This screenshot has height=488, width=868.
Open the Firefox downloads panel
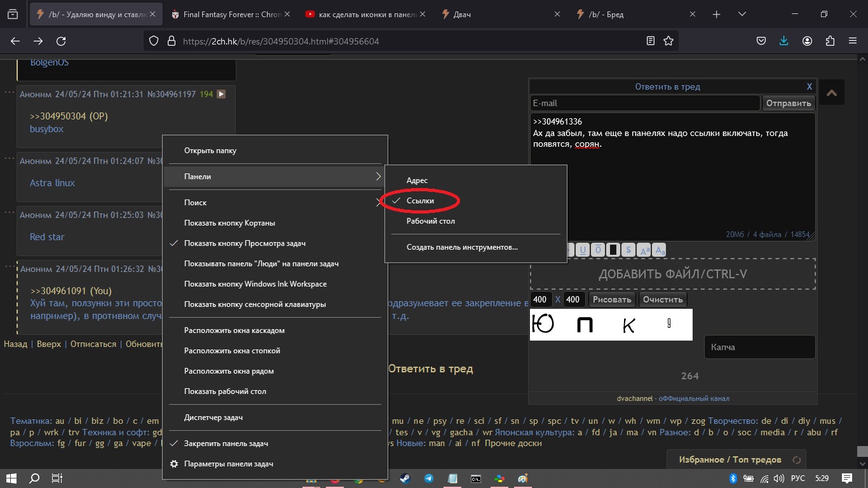784,41
